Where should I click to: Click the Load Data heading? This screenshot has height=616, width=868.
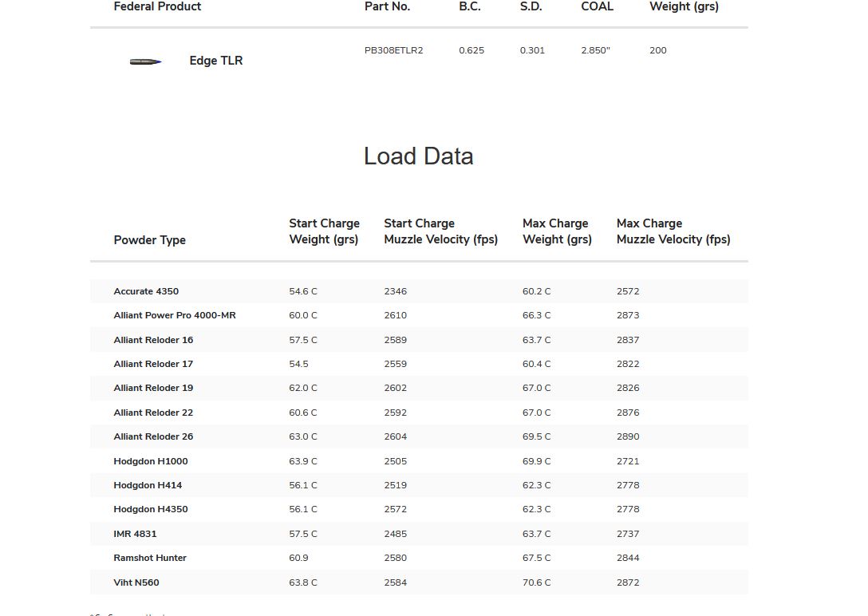pos(419,156)
